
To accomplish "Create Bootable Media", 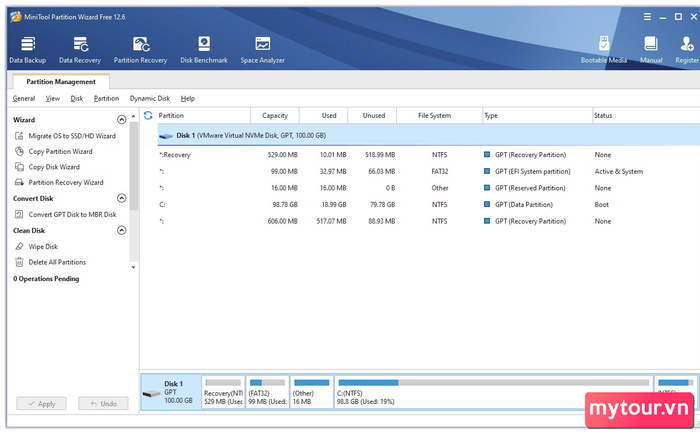I will pyautogui.click(x=604, y=50).
